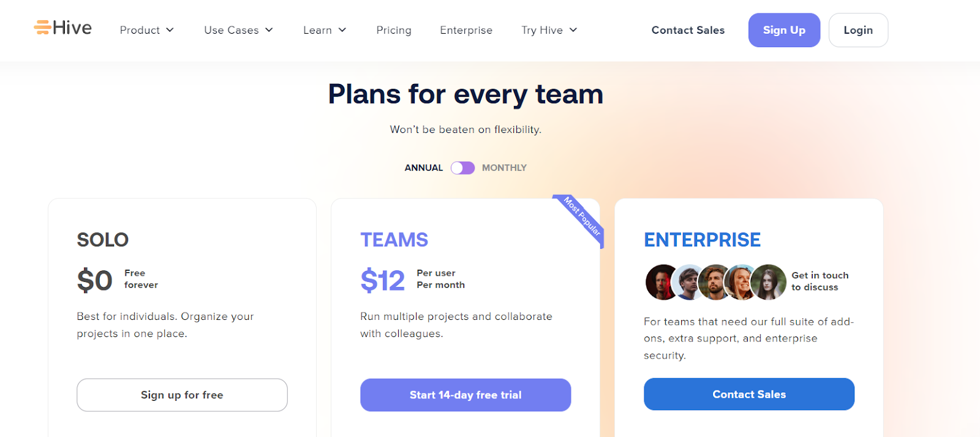Open the Use Cases menu
The width and height of the screenshot is (980, 437).
pyautogui.click(x=238, y=29)
